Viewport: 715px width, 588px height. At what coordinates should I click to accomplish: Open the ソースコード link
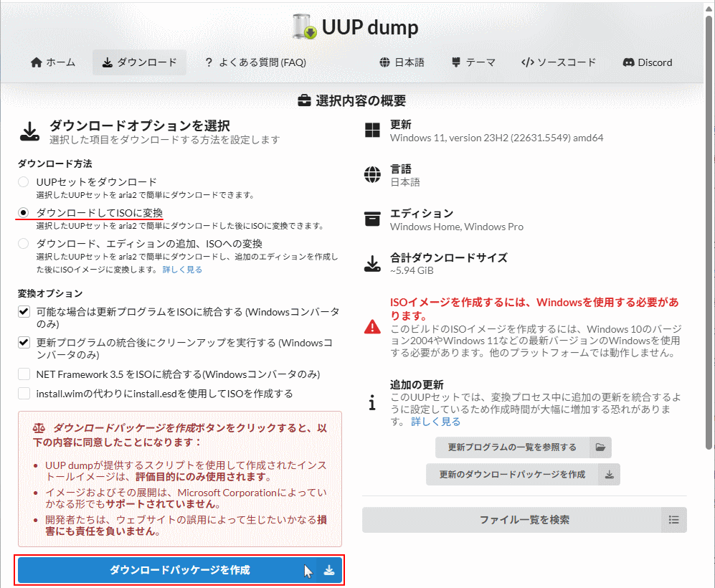coord(559,62)
